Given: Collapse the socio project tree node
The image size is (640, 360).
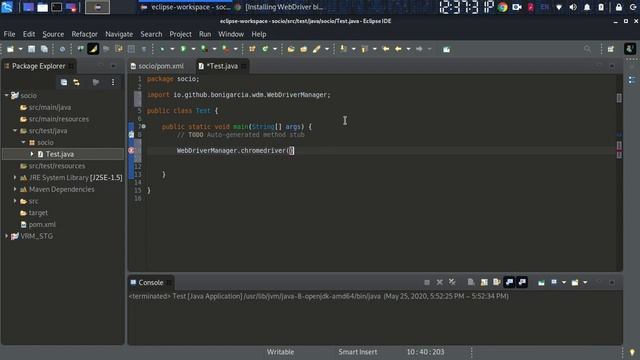Looking at the screenshot, I should point(7,95).
